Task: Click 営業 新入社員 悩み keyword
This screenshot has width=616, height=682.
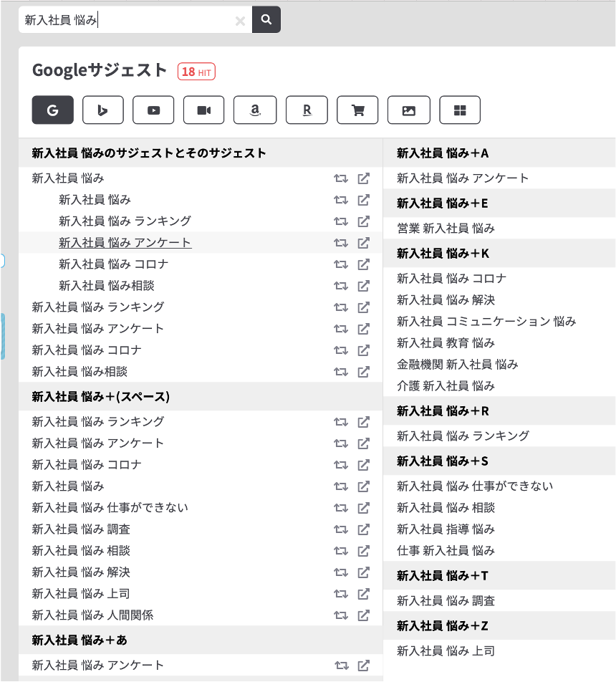Action: click(x=446, y=229)
